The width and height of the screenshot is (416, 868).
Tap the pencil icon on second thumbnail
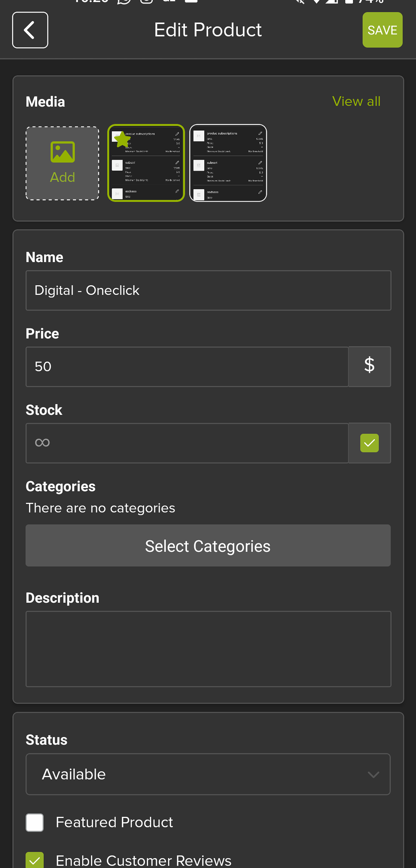pos(260,134)
